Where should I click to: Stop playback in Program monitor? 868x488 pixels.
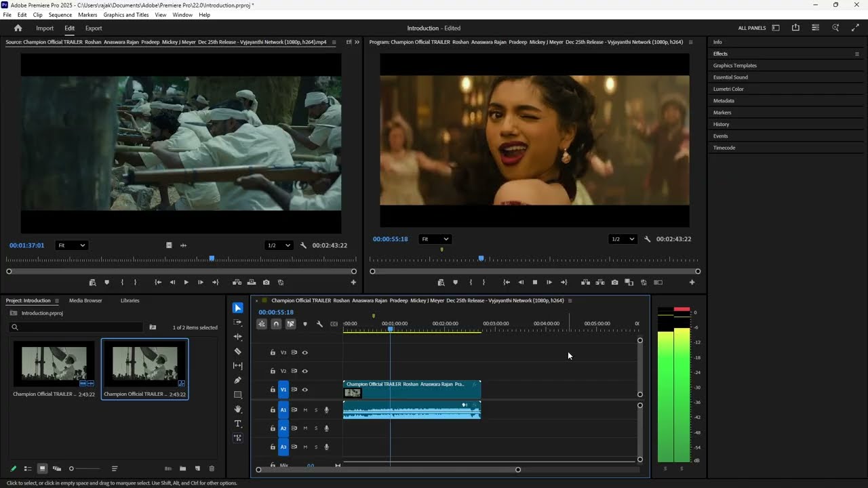pyautogui.click(x=534, y=282)
